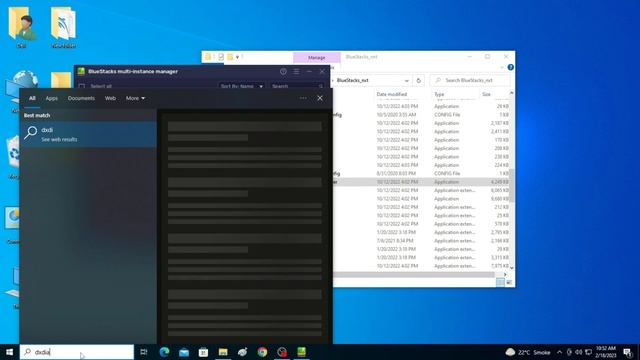
Task: Switch to the Apps search tab
Action: [x=51, y=98]
